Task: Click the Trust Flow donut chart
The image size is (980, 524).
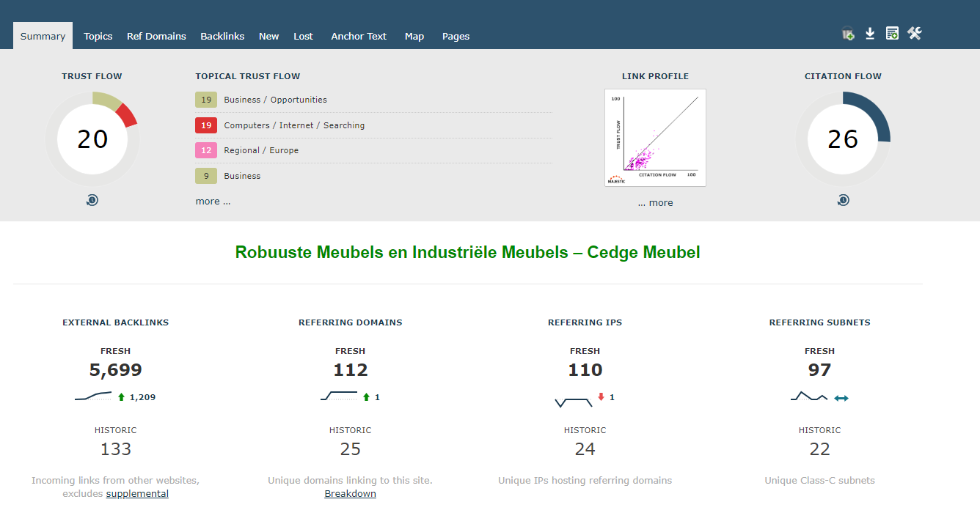Action: tap(92, 139)
